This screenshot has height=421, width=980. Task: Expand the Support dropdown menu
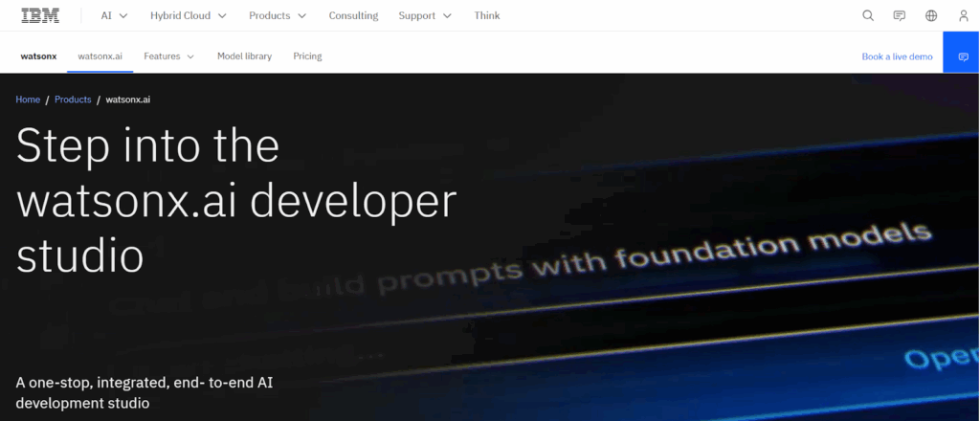point(425,15)
